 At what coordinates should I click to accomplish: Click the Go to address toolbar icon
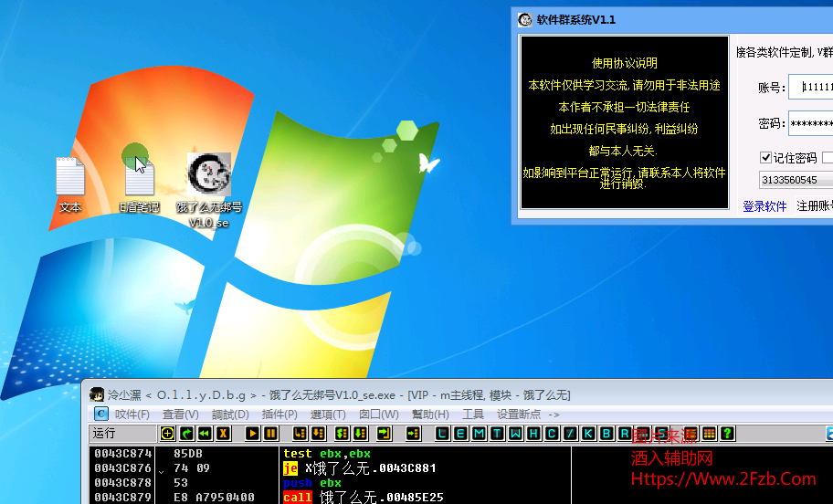tap(413, 434)
